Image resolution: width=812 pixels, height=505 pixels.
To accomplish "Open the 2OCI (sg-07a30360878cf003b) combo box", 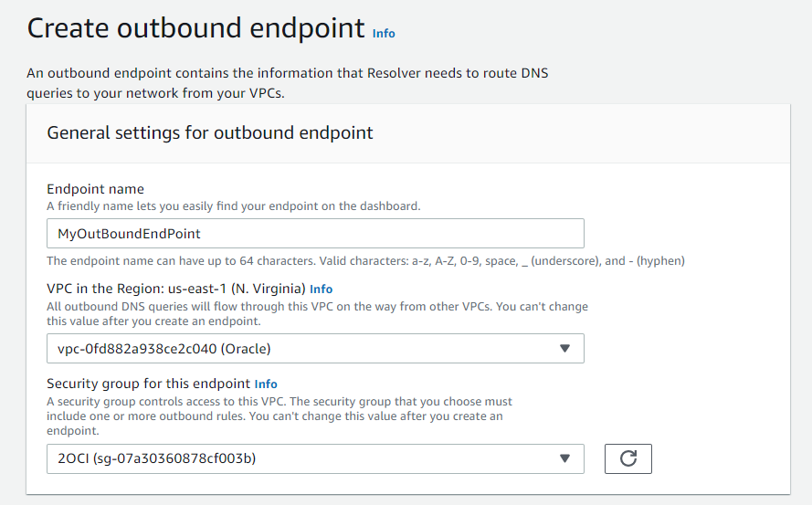I will click(x=301, y=458).
